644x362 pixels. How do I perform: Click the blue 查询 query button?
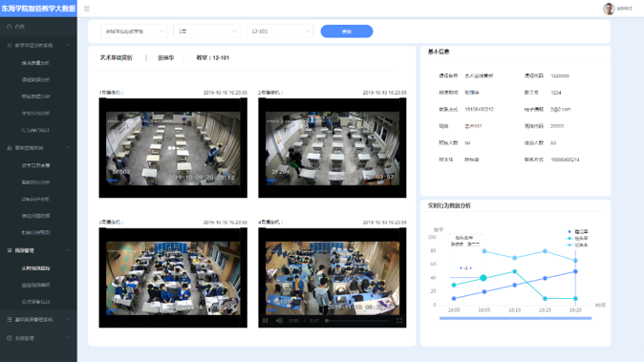[347, 32]
